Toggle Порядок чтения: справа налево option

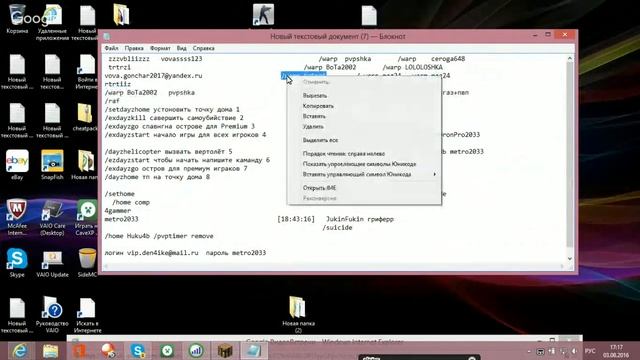coord(344,154)
